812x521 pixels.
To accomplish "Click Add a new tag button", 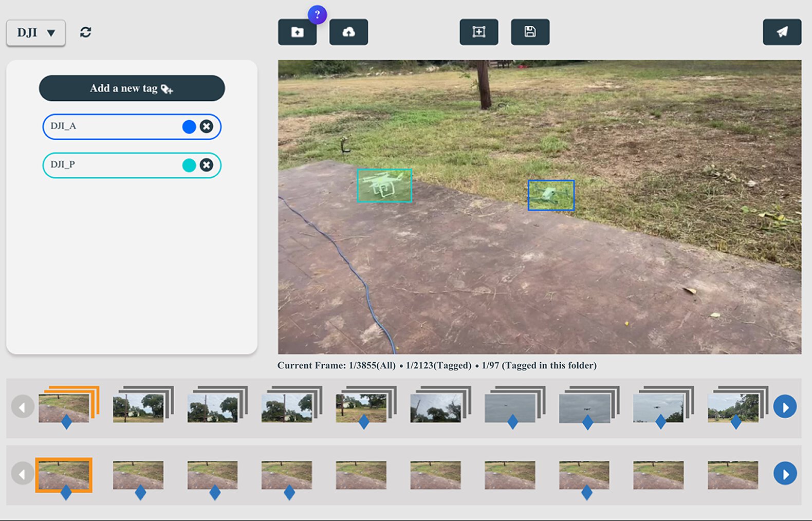I will pos(132,88).
